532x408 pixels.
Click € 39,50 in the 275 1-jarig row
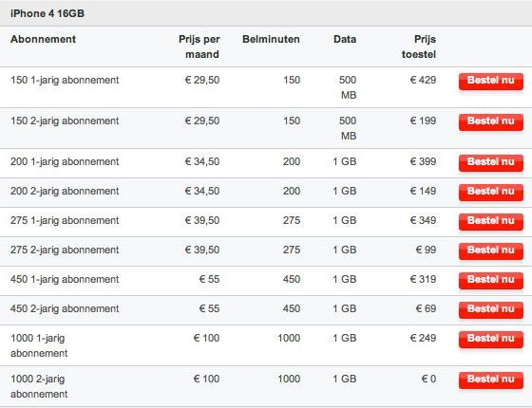coord(202,220)
